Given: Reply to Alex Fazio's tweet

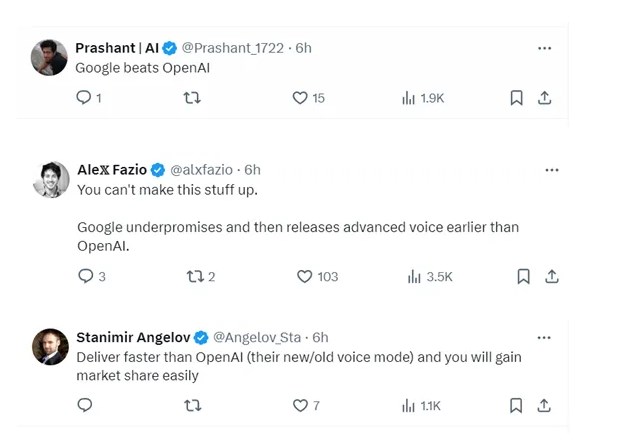Looking at the screenshot, I should pyautogui.click(x=84, y=277).
